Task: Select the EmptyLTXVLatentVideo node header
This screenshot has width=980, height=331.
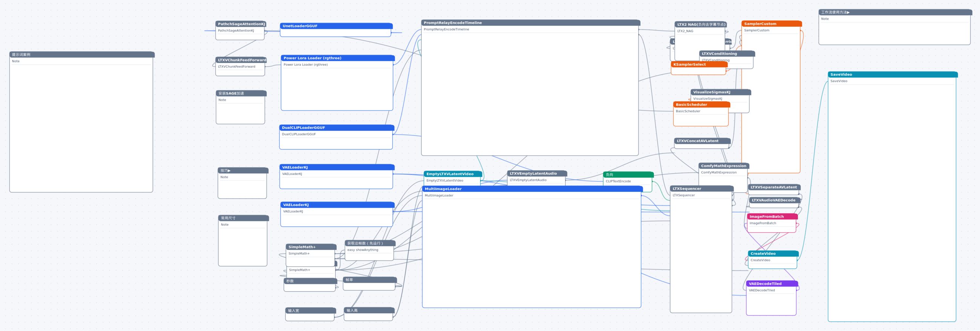Action: 453,174
